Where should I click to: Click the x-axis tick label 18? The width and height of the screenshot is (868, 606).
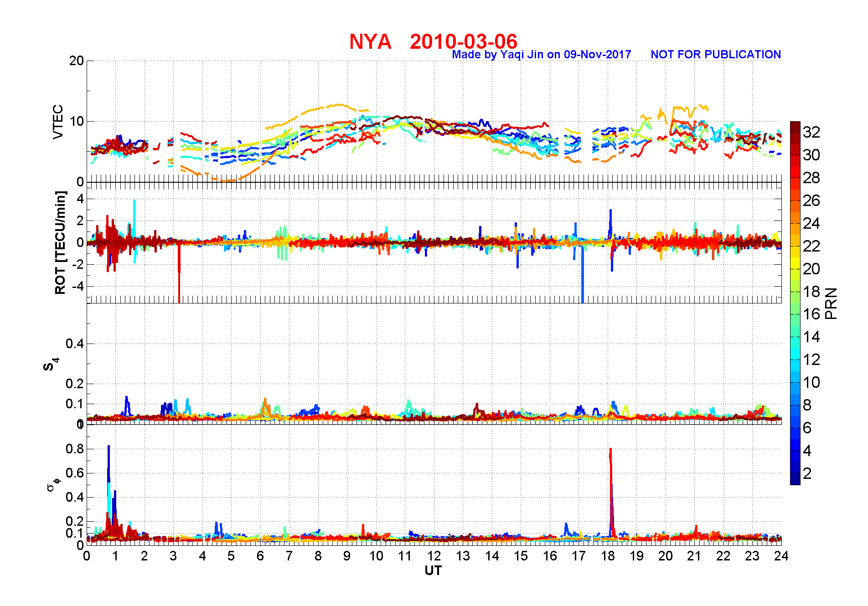[x=608, y=556]
